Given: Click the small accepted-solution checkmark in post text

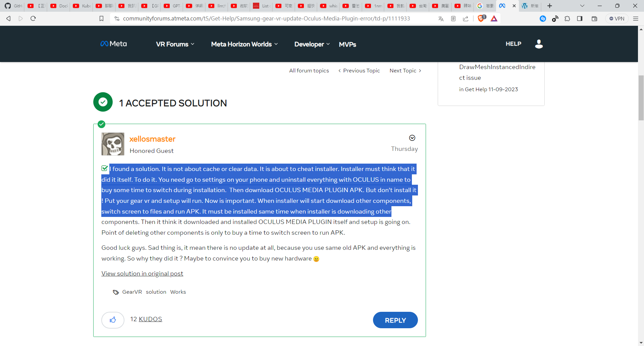Looking at the screenshot, I should coord(105,168).
